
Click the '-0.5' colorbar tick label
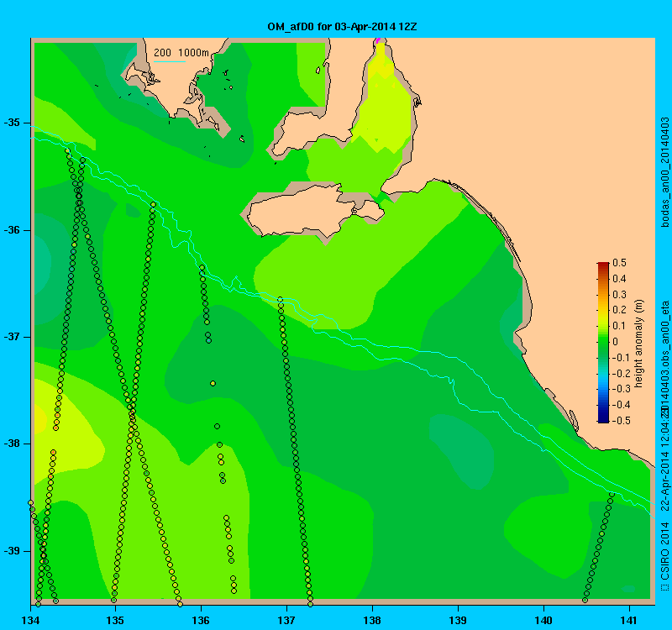point(621,421)
